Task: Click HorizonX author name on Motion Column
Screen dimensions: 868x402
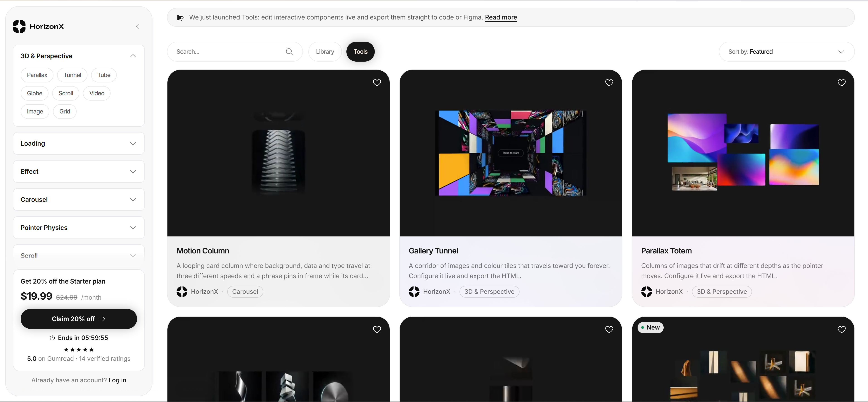Action: pos(205,291)
